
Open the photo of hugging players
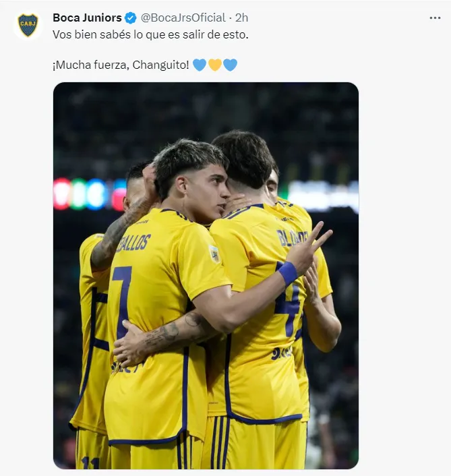(x=206, y=276)
